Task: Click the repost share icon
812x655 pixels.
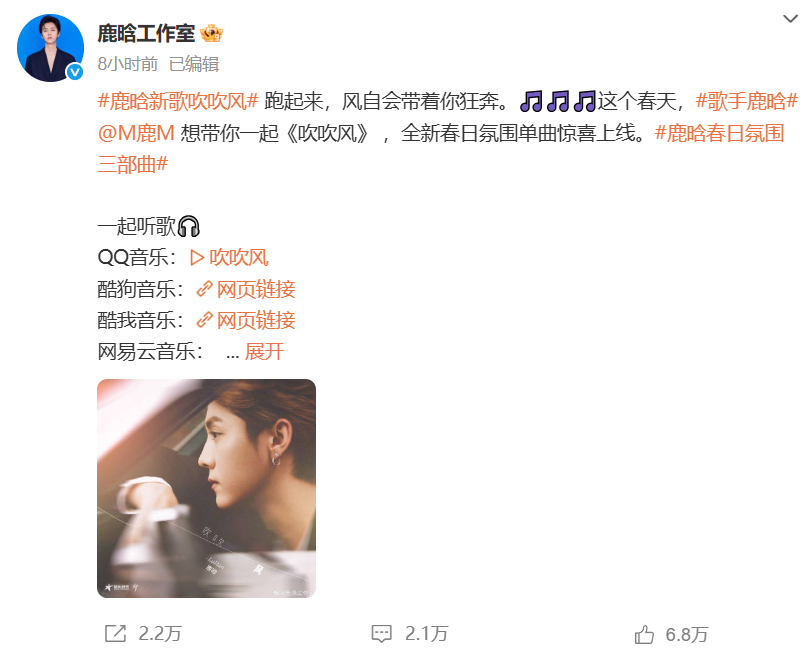Action: pos(115,633)
